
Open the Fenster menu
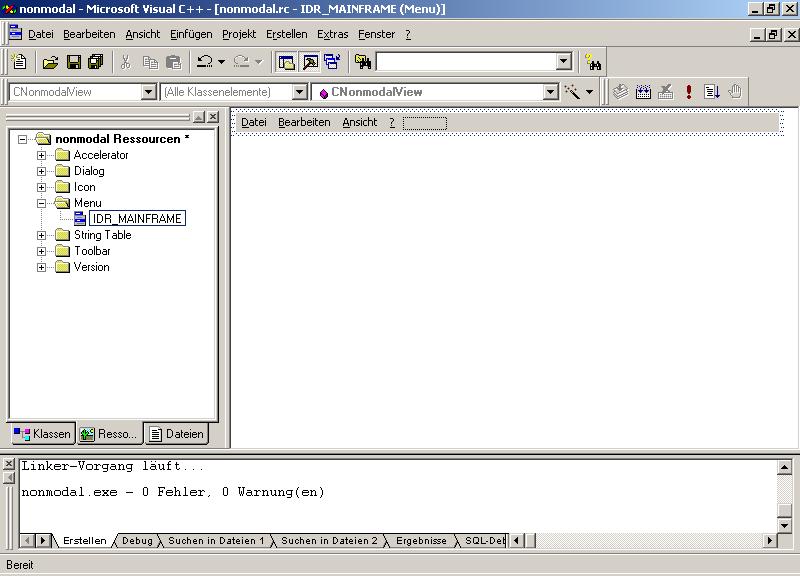377,34
